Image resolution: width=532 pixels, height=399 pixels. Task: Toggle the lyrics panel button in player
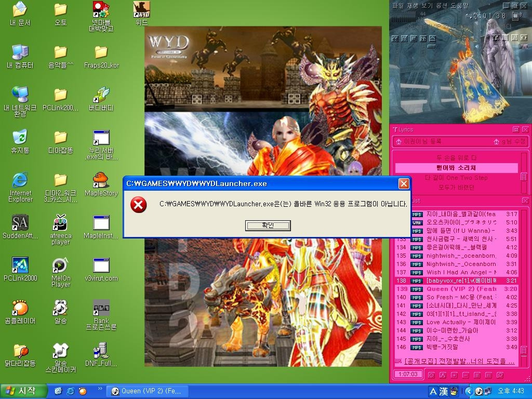pyautogui.click(x=496, y=37)
